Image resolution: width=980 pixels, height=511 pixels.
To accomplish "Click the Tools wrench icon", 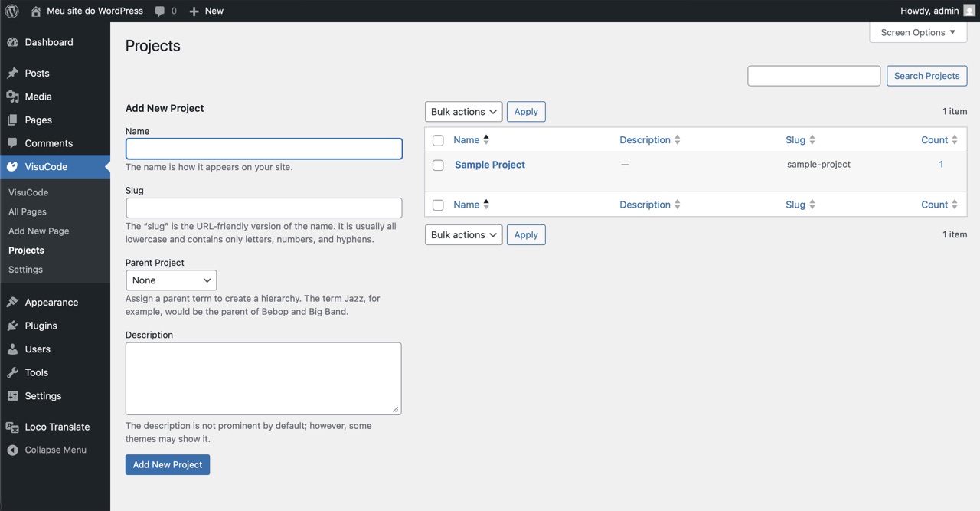I will pyautogui.click(x=12, y=372).
